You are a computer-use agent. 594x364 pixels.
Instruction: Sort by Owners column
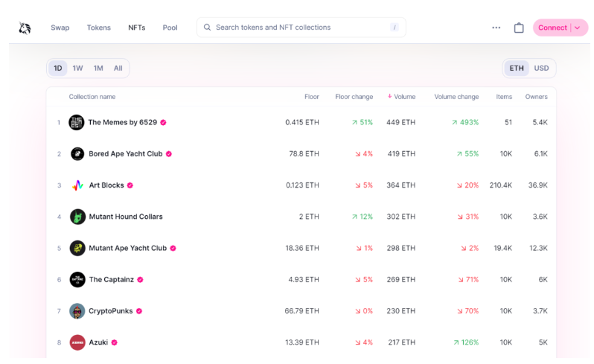point(537,97)
